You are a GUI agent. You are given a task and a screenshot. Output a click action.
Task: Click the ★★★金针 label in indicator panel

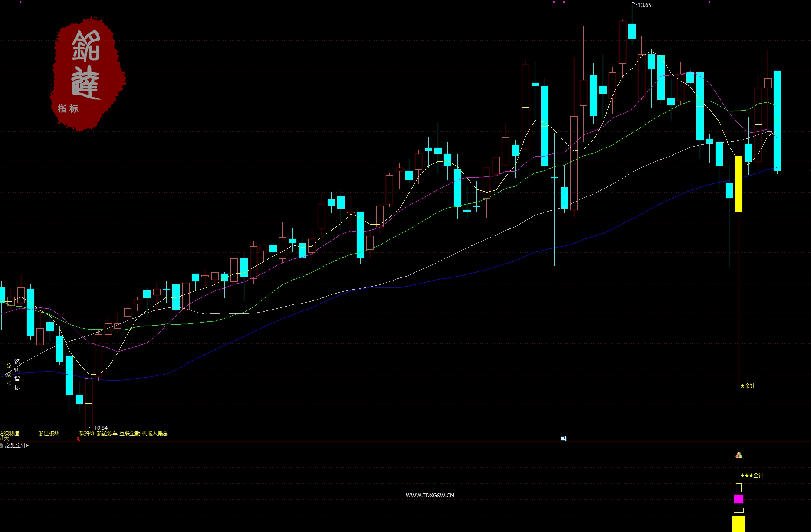point(752,476)
